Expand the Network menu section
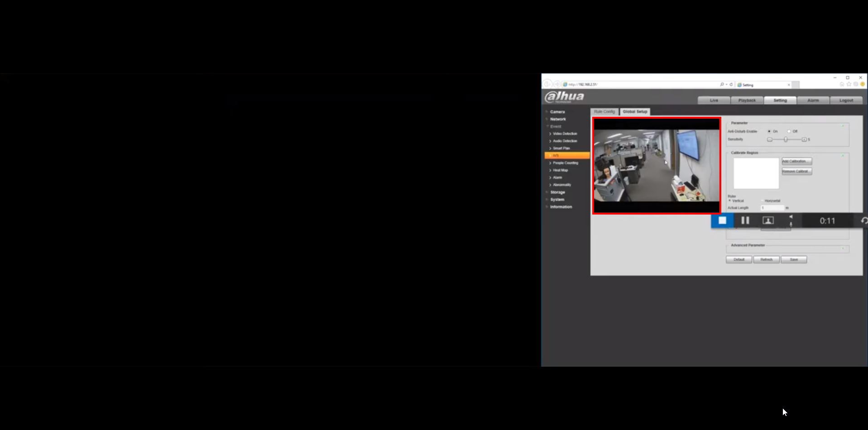868x430 pixels. [558, 119]
